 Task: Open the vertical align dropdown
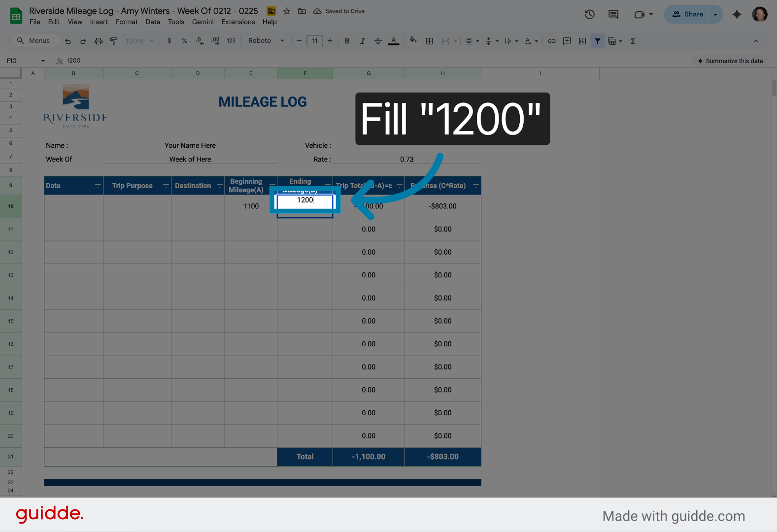[492, 41]
